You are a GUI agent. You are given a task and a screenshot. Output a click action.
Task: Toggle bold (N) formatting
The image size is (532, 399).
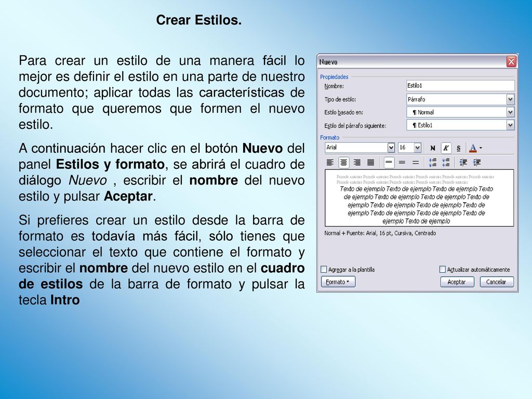(433, 148)
